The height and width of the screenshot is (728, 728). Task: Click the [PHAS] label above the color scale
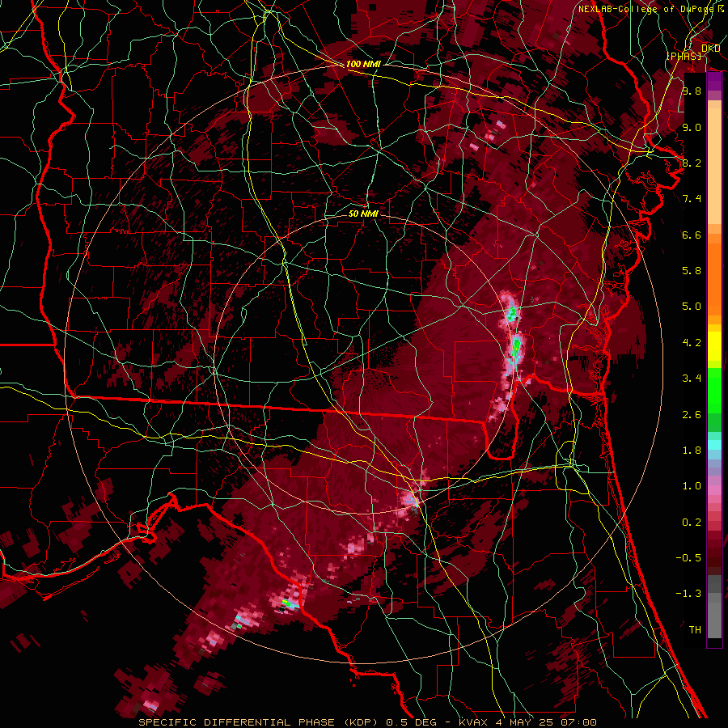pyautogui.click(x=684, y=56)
